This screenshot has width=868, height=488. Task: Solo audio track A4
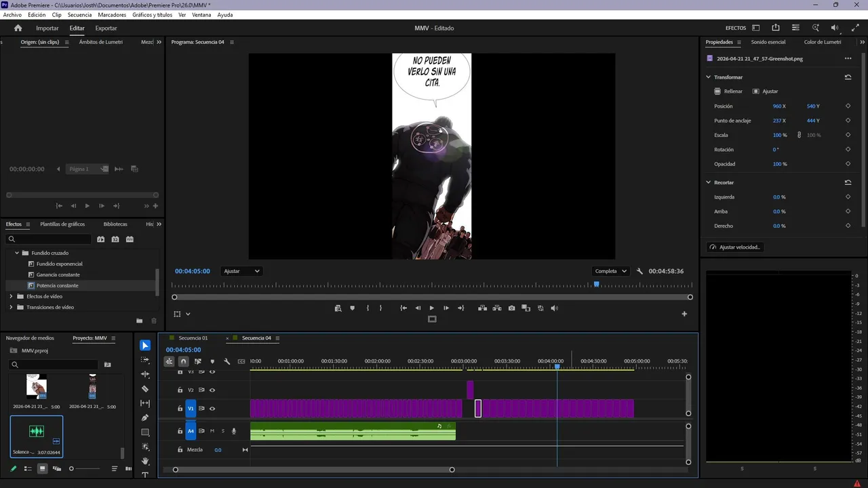point(222,431)
